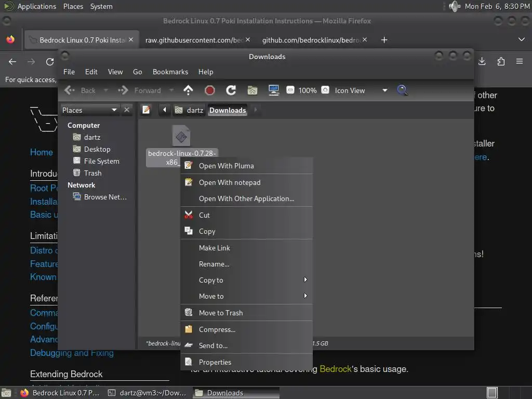532x399 pixels.
Task: Choose Open With Pluma
Action: [246, 166]
